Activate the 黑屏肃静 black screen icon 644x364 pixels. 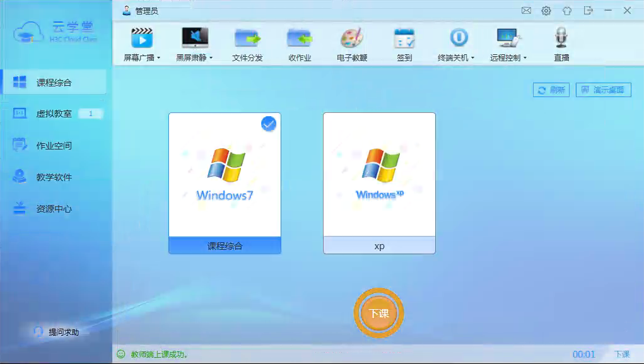(195, 38)
